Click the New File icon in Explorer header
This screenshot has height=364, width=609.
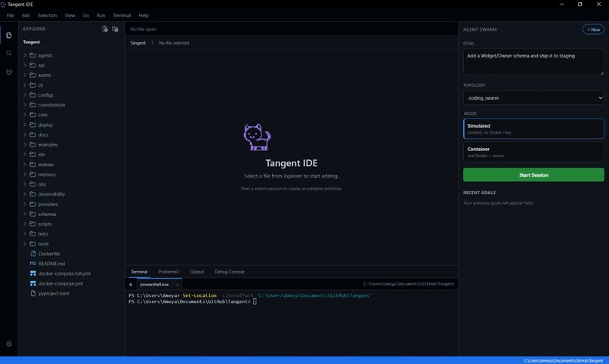[105, 29]
